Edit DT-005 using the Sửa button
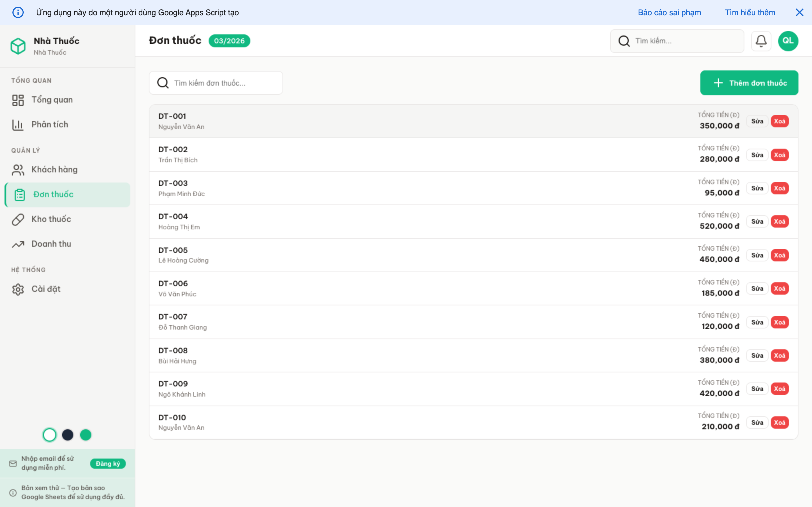This screenshot has height=507, width=812. click(x=757, y=255)
